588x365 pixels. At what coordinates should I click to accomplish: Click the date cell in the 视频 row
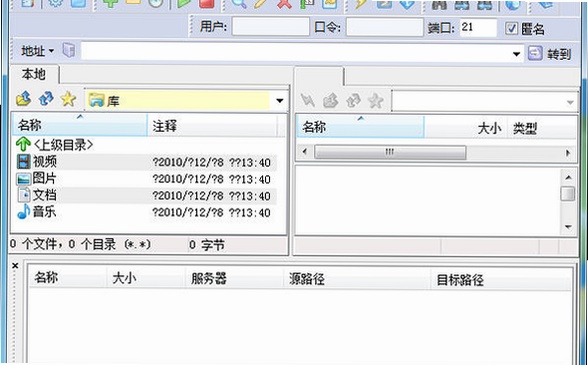click(211, 162)
